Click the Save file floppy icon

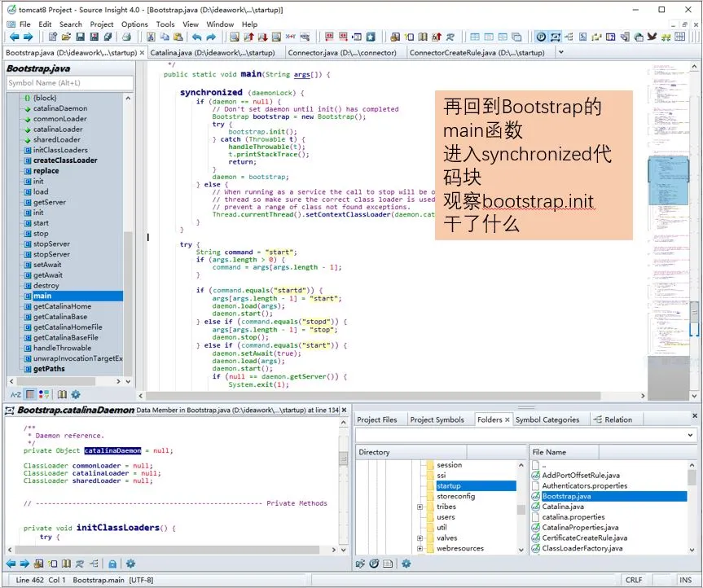(81, 37)
